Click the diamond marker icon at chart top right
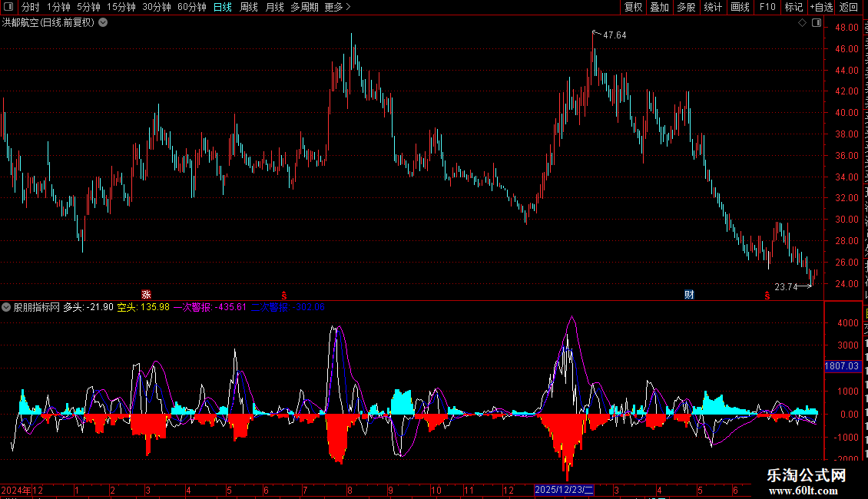Image resolution: width=868 pixels, height=499 pixels. click(x=802, y=23)
